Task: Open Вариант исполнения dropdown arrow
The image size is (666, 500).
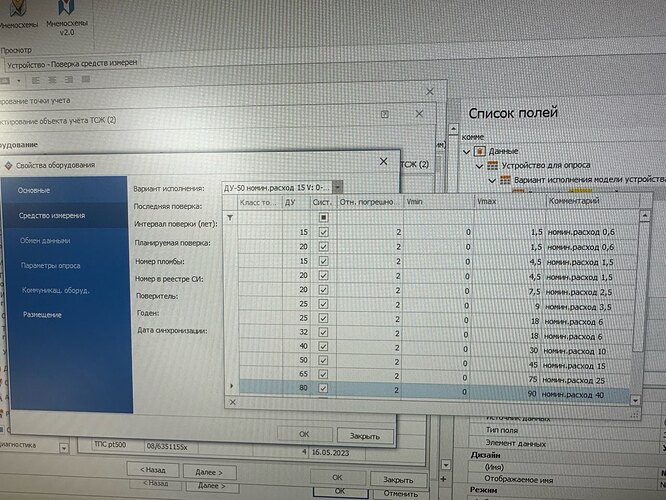Action: point(338,187)
